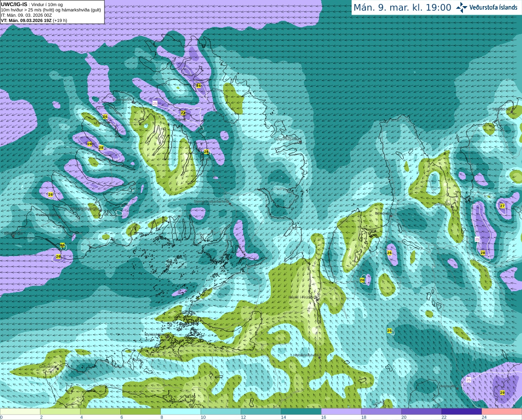
Task: Click the Bolungarvík station label
Action: (x=122, y=99)
